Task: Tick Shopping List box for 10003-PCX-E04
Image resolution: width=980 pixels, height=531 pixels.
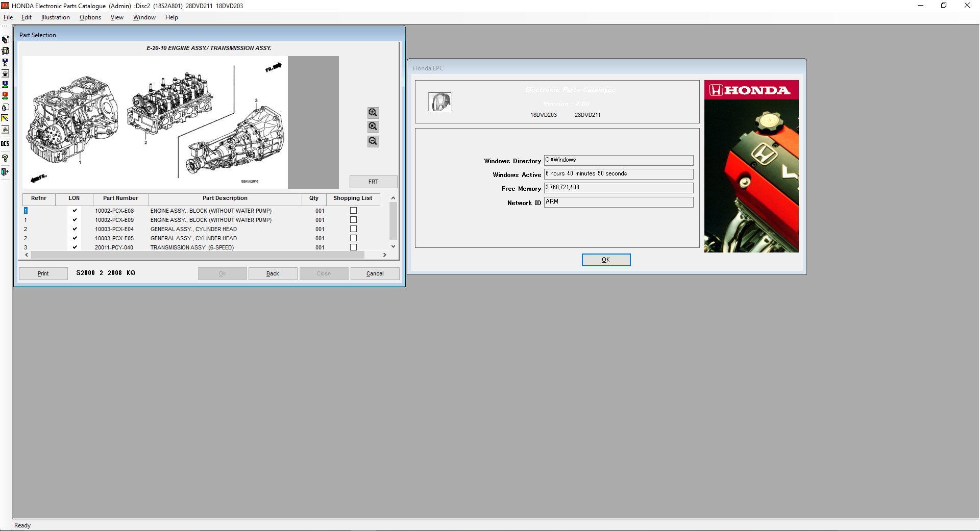Action: [x=353, y=229]
